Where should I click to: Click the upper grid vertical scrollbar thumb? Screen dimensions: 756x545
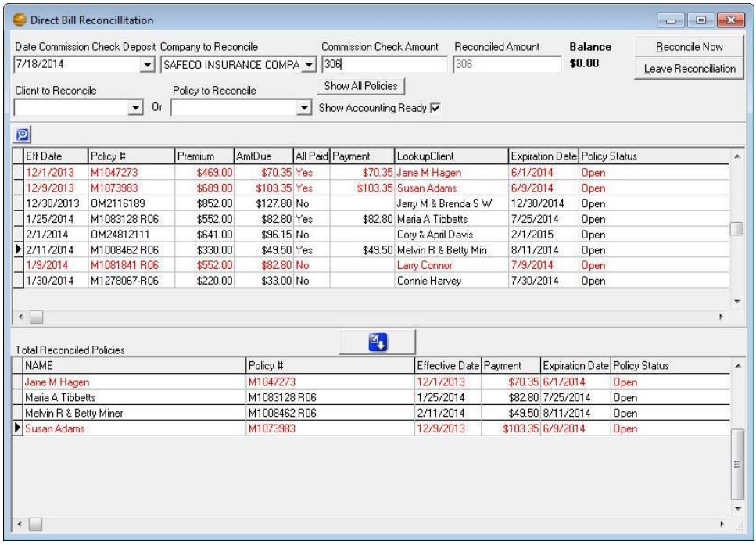tap(736, 228)
